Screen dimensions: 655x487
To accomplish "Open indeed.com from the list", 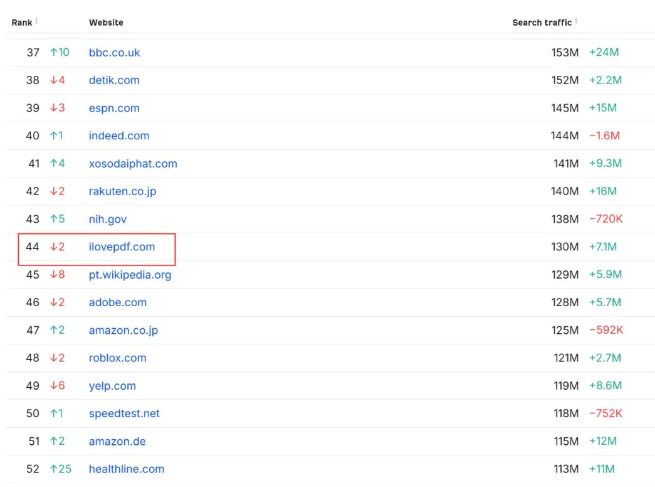I will [119, 136].
